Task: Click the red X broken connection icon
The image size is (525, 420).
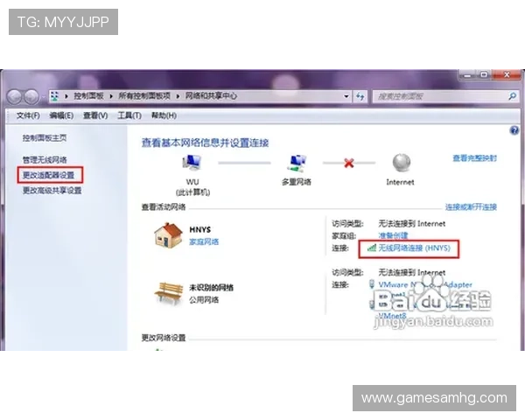Action: (349, 163)
